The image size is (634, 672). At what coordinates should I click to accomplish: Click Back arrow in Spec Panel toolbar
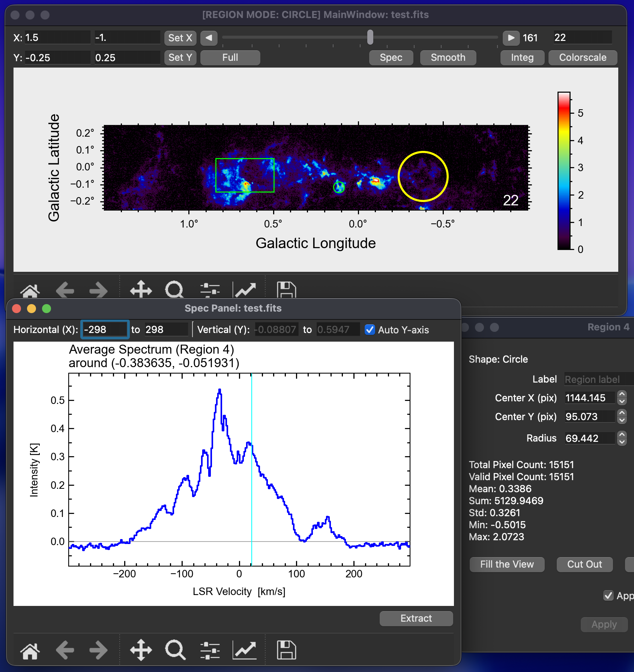(x=65, y=651)
